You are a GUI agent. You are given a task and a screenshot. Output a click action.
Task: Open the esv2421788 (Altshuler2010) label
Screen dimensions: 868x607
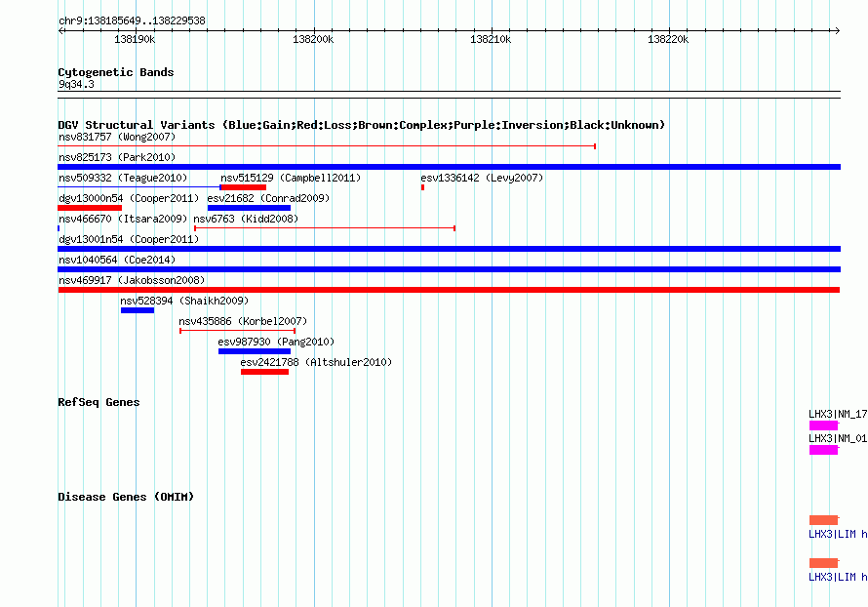316,362
